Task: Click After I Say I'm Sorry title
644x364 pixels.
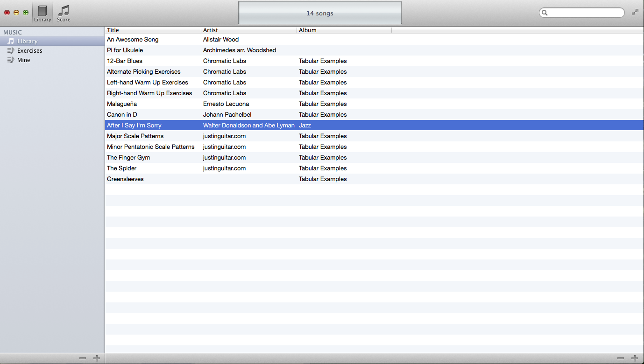Action: (134, 126)
